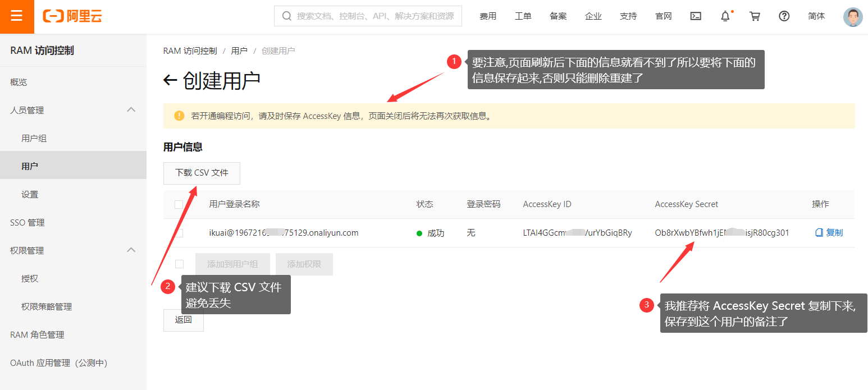868x390 pixels.
Task: Toggle the checkbox beside 添加到用户组
Action: pyautogui.click(x=179, y=264)
